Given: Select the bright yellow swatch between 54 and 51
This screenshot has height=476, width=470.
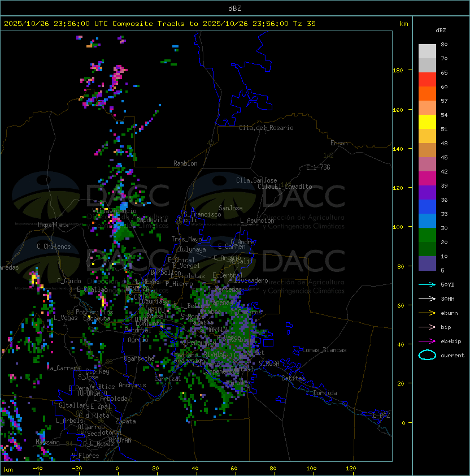Looking at the screenshot, I should [x=427, y=122].
